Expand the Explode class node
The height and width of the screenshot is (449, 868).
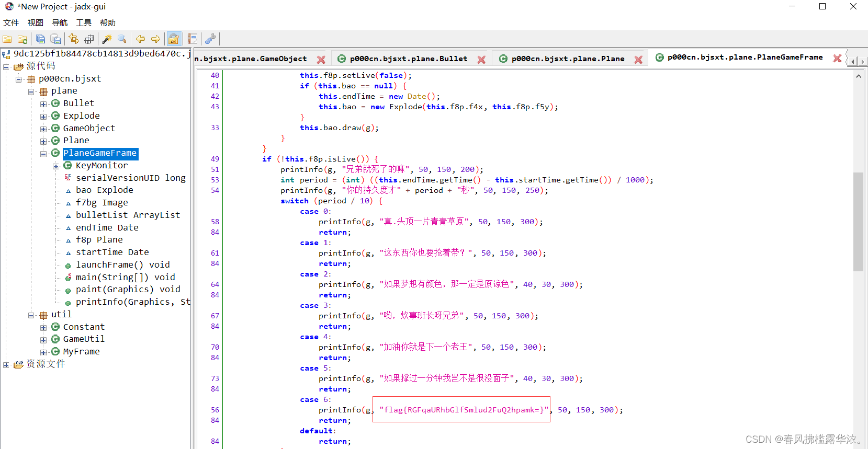(43, 117)
